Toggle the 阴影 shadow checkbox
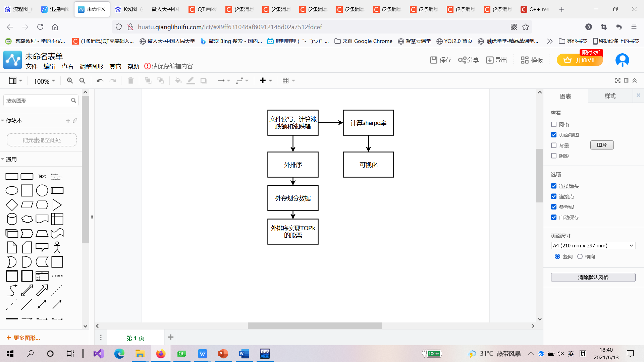Screen dimensions: 644x362 (554, 156)
